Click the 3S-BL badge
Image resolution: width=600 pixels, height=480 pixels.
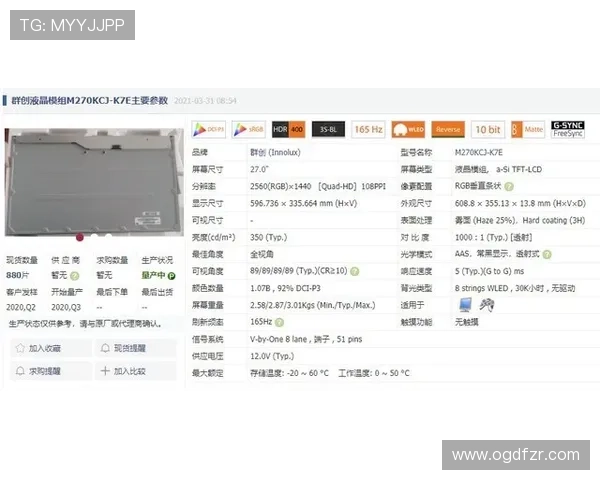(x=328, y=129)
